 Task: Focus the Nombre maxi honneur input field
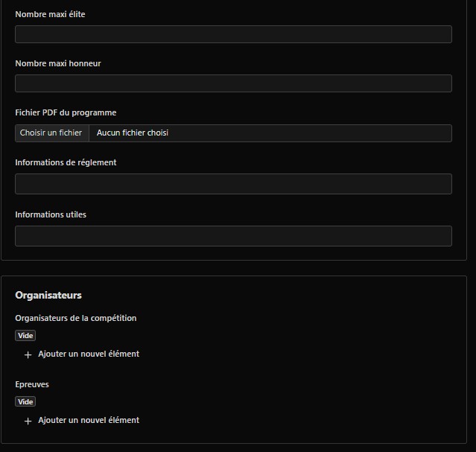233,83
